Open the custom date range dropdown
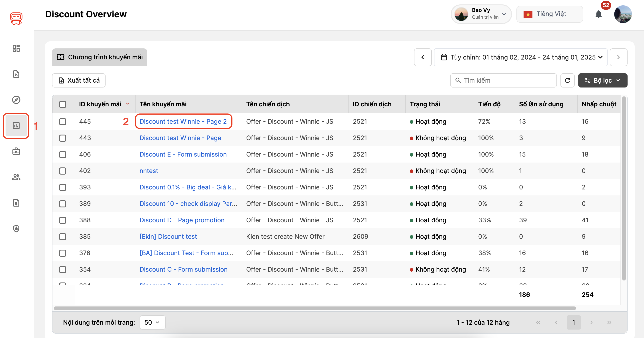644x338 pixels. tap(521, 57)
